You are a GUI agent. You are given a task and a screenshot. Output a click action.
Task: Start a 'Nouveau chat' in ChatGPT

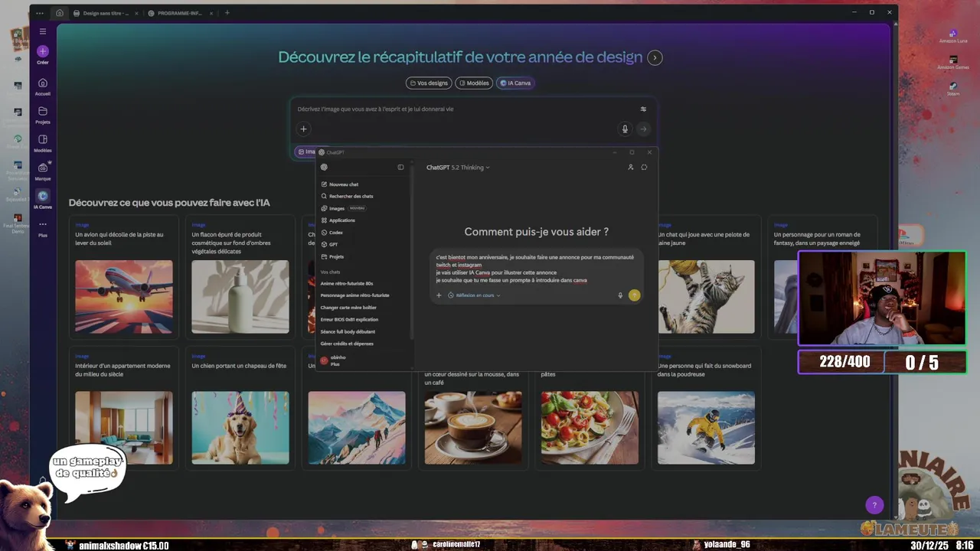pyautogui.click(x=340, y=184)
